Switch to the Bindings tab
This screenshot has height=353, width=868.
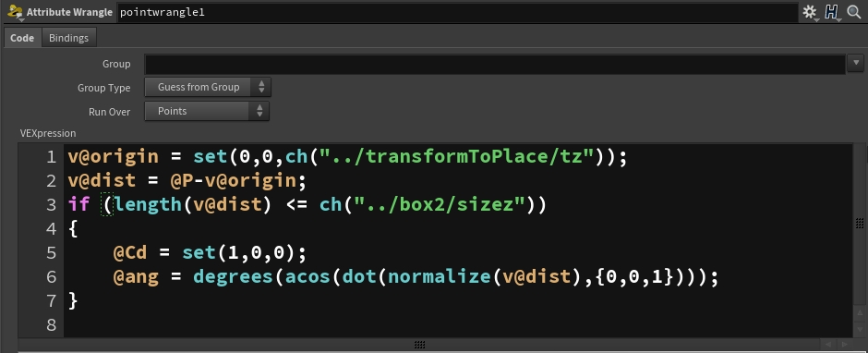(x=68, y=38)
